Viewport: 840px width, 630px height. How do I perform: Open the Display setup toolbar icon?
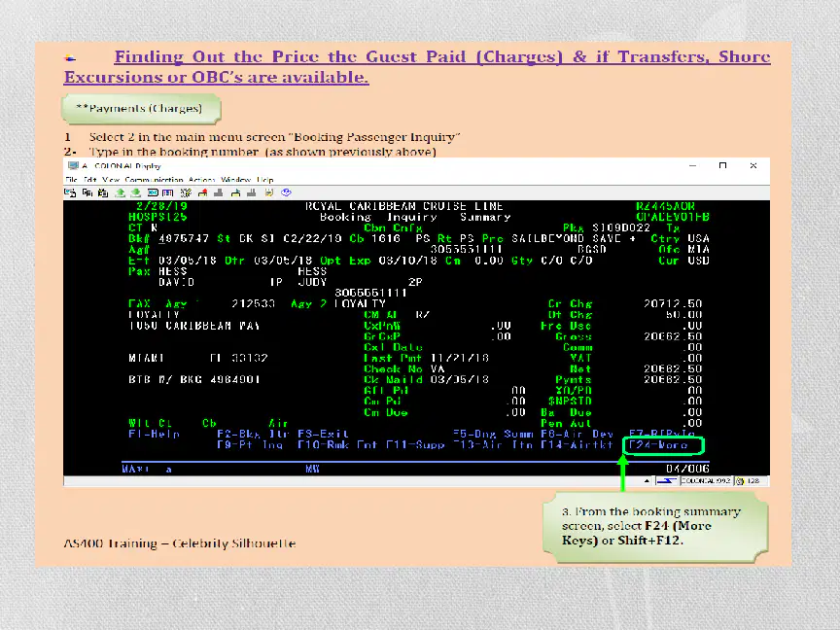pos(153,192)
